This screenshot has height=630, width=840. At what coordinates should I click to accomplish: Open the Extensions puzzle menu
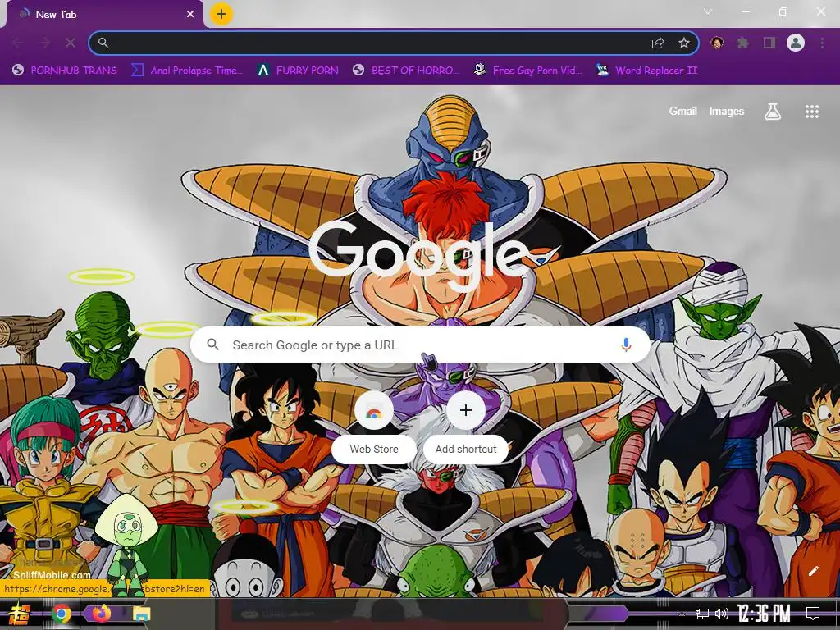(743, 43)
